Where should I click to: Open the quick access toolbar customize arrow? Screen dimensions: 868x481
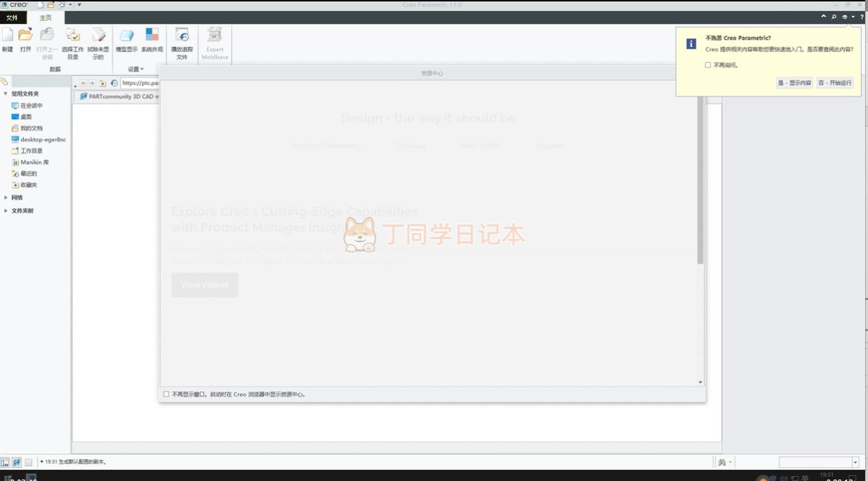tap(79, 4)
